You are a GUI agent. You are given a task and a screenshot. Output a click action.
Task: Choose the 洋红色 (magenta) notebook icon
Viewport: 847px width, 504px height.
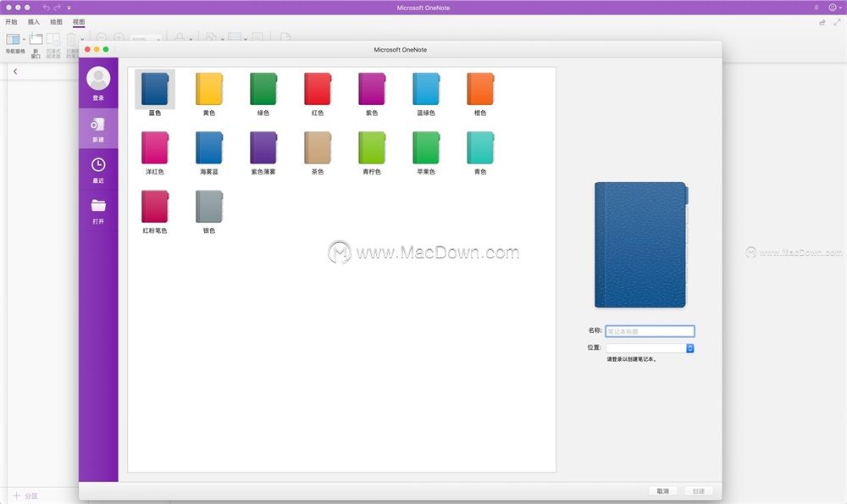coord(155,148)
